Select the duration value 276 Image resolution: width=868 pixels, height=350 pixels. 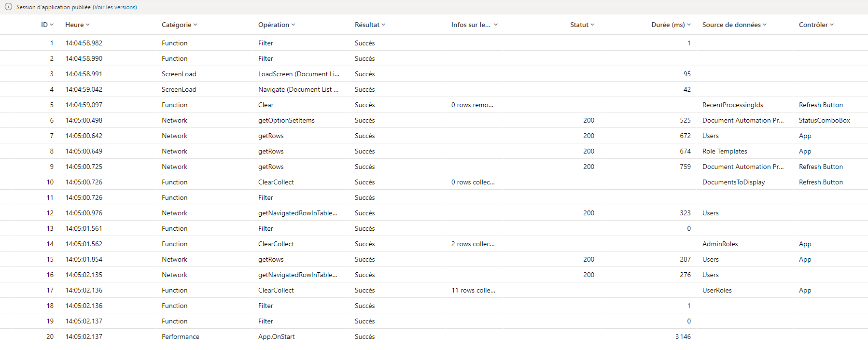pyautogui.click(x=686, y=275)
